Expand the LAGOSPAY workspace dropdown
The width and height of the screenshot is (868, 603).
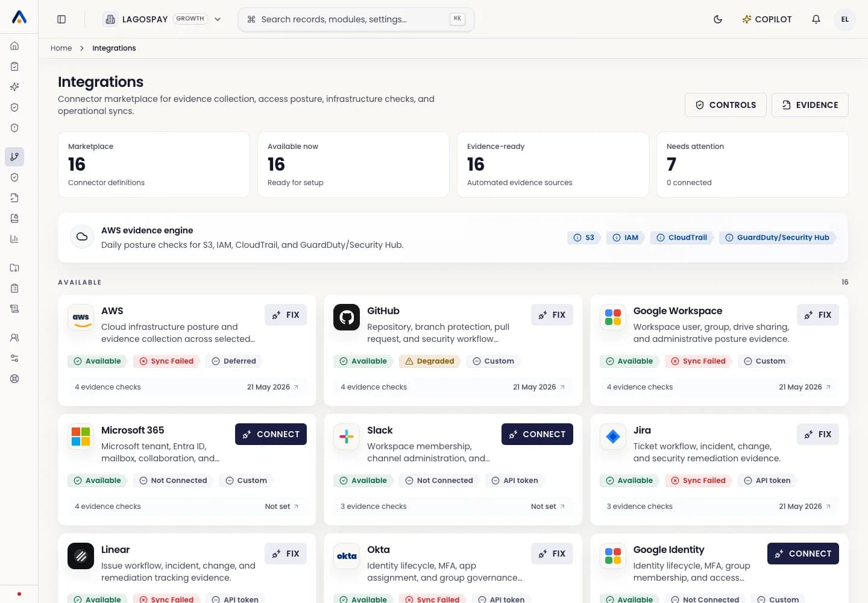[x=162, y=19]
